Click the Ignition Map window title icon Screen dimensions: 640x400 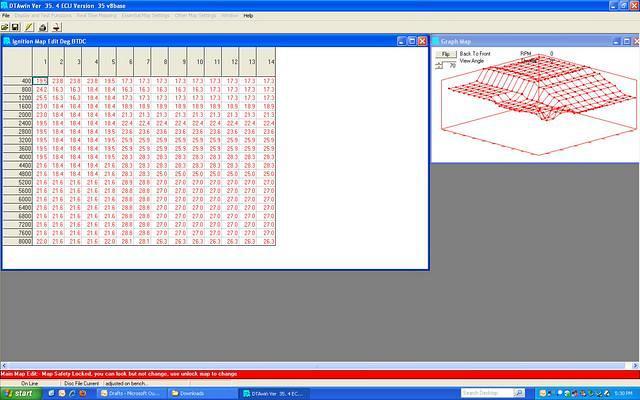pyautogui.click(x=7, y=41)
